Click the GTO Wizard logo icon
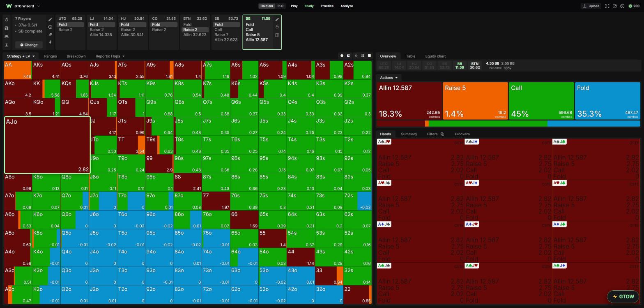The height and width of the screenshot is (308, 644). pos(9,6)
